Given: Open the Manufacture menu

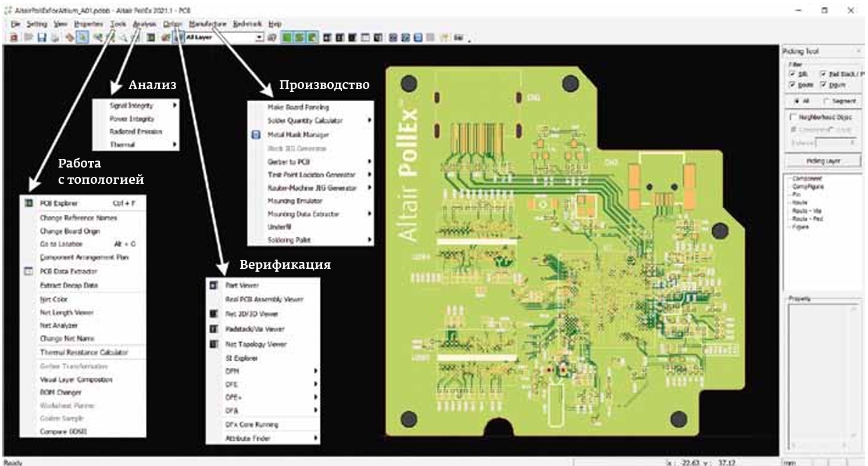Looking at the screenshot, I should [x=207, y=24].
